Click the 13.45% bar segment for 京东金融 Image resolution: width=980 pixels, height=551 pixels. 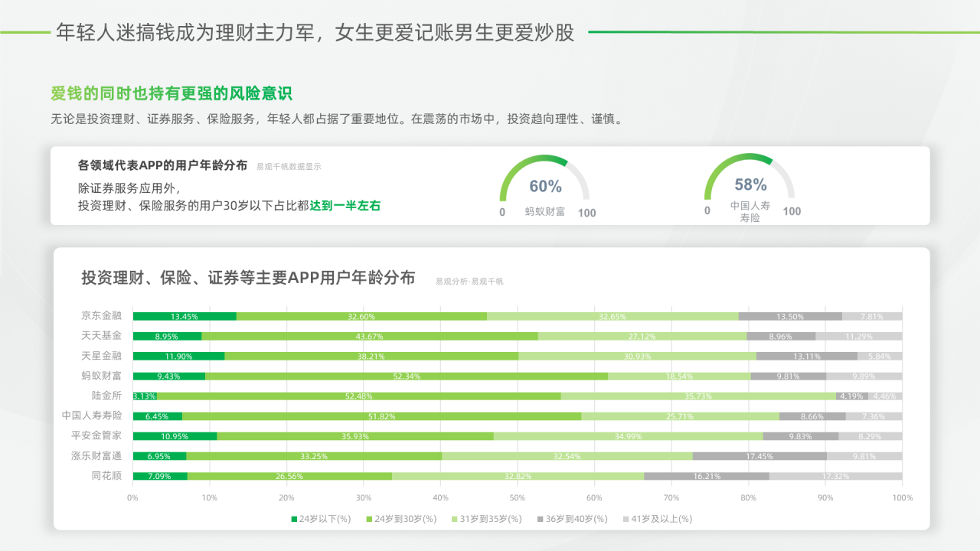185,316
